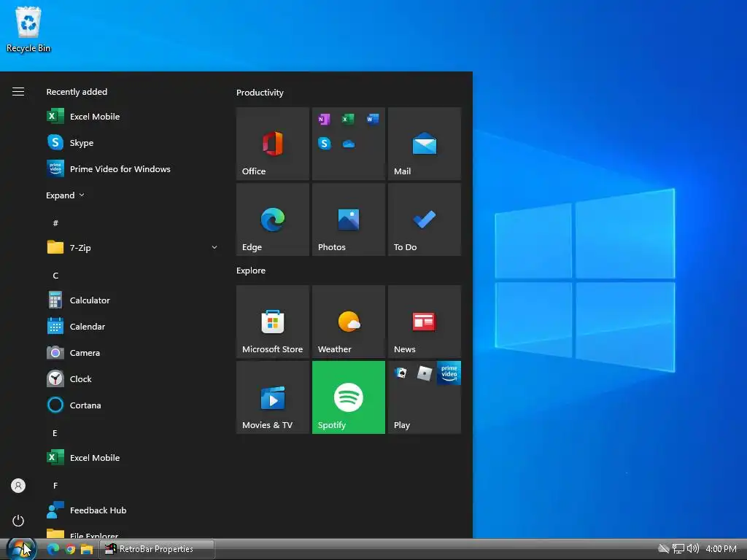Open the Microsoft Store tile
The height and width of the screenshot is (560, 747).
pos(273,322)
